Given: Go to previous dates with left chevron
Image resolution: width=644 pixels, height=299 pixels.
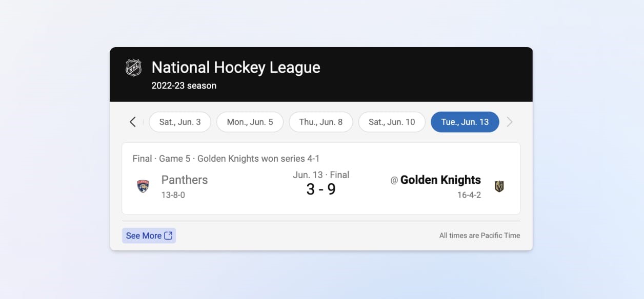Looking at the screenshot, I should point(133,122).
